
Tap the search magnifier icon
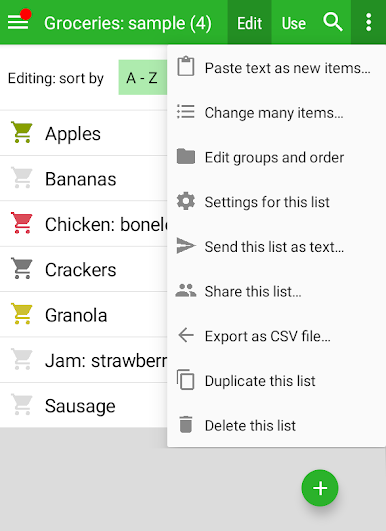(x=333, y=22)
